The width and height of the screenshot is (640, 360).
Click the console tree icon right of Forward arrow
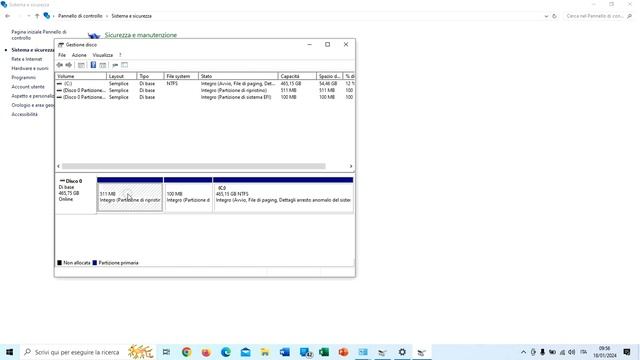pos(81,65)
